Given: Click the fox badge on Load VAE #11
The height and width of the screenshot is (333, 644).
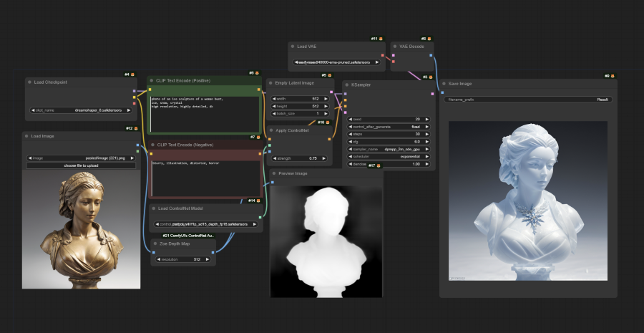Looking at the screenshot, I should (381, 39).
